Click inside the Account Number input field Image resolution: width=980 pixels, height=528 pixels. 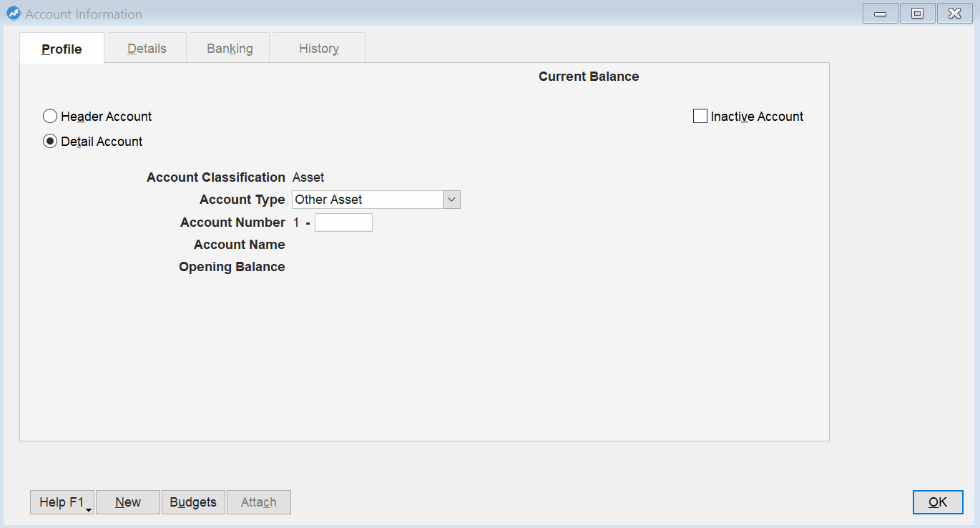click(343, 223)
